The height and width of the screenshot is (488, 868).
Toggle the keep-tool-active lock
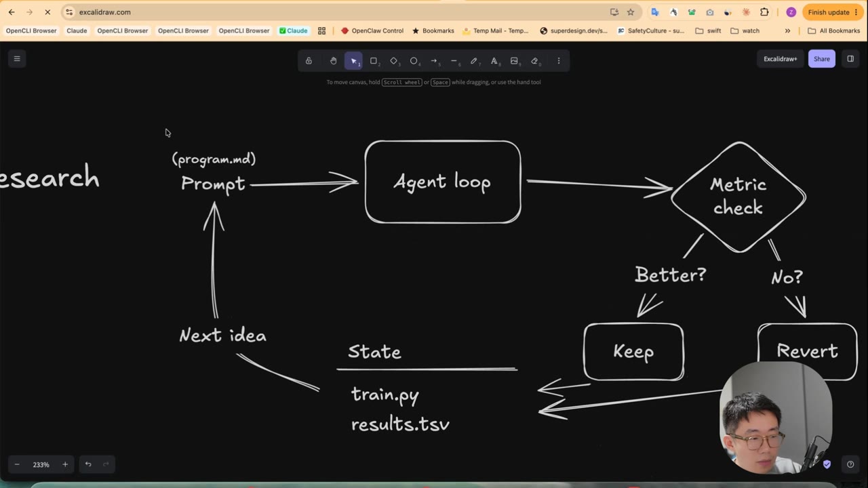tap(309, 61)
